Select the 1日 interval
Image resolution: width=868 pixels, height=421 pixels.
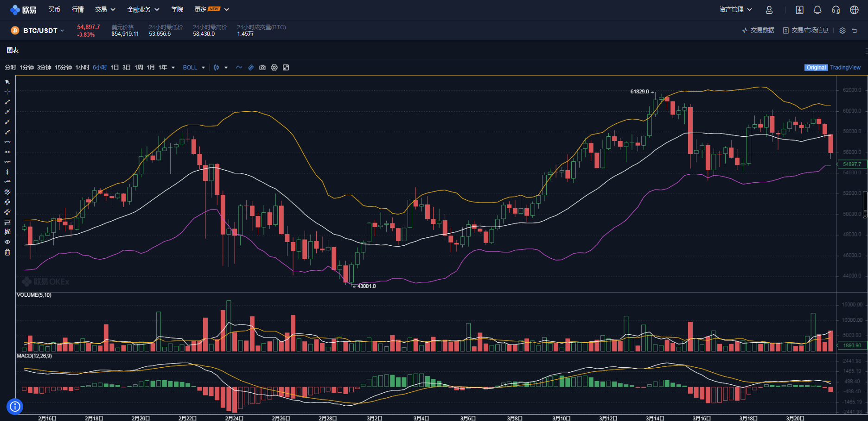click(x=115, y=68)
